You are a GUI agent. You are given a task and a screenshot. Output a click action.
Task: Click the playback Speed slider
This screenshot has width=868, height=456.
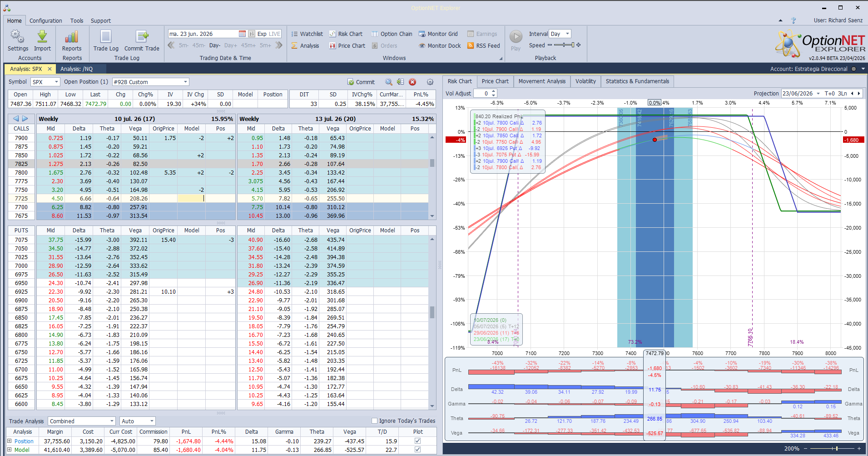(564, 45)
